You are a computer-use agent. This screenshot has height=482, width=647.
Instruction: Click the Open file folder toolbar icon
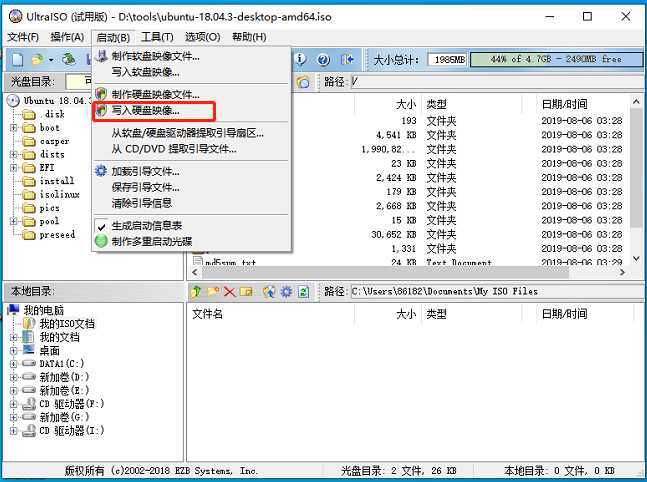click(x=37, y=60)
